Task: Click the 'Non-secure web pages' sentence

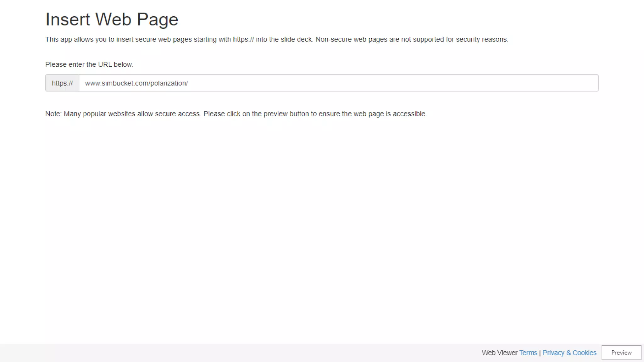Action: pos(412,40)
